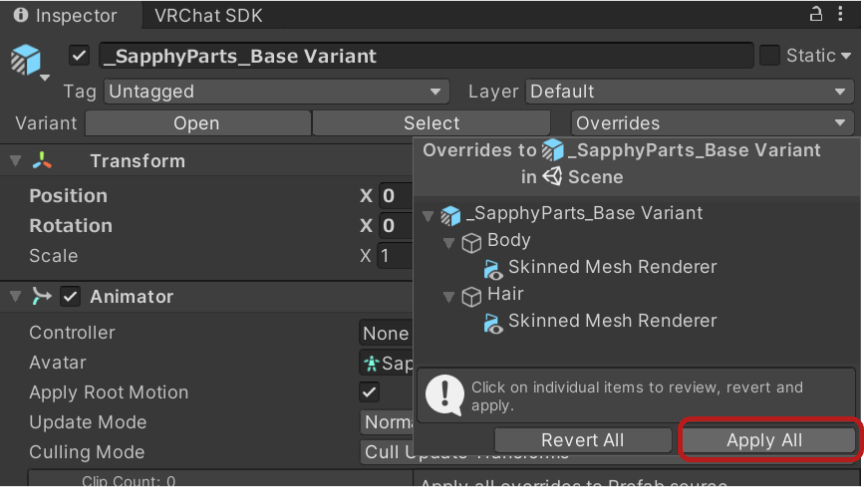864x487 pixels.
Task: Click the prefab cube icon beside the object name
Action: 26,59
